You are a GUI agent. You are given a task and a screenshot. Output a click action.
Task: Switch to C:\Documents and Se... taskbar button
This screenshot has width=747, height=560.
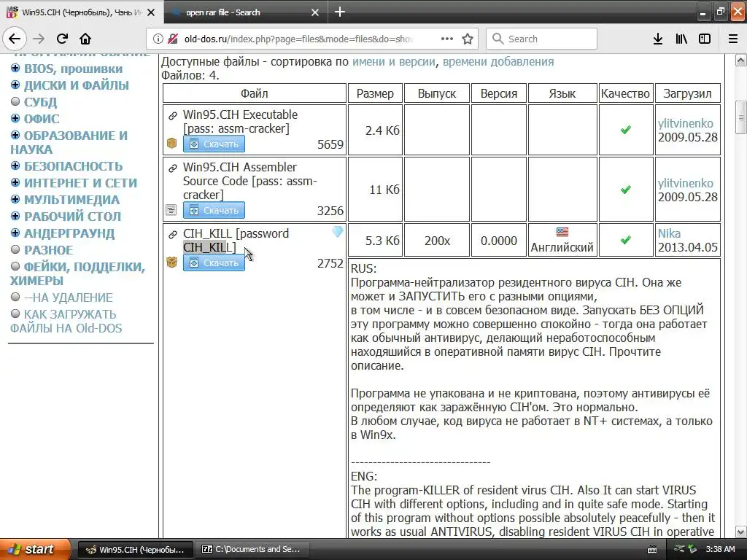[x=252, y=550]
